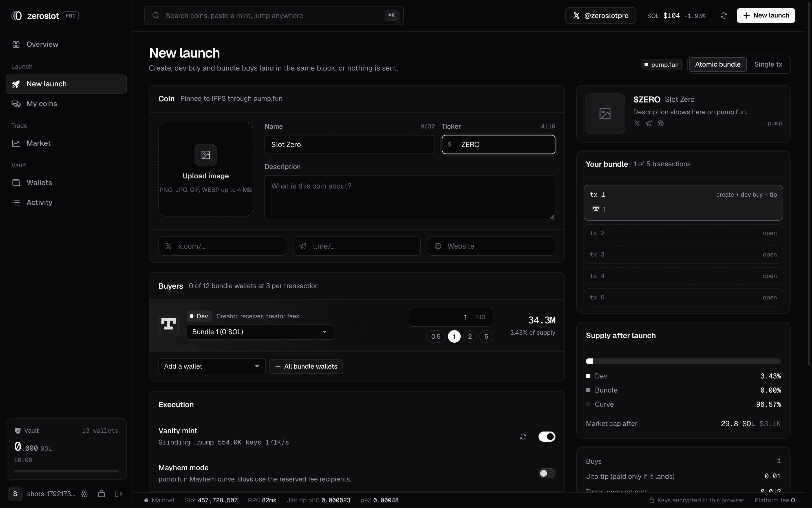
Task: Select the 1 SOL preset
Action: pyautogui.click(x=454, y=336)
